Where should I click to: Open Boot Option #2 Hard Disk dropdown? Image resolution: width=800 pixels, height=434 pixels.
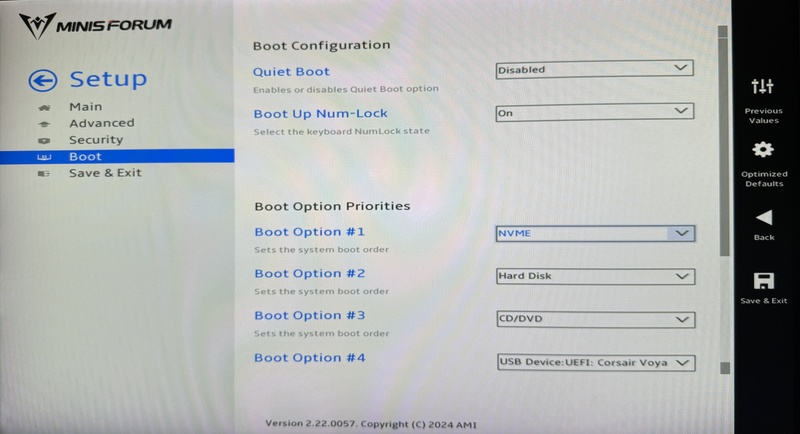[x=595, y=276]
